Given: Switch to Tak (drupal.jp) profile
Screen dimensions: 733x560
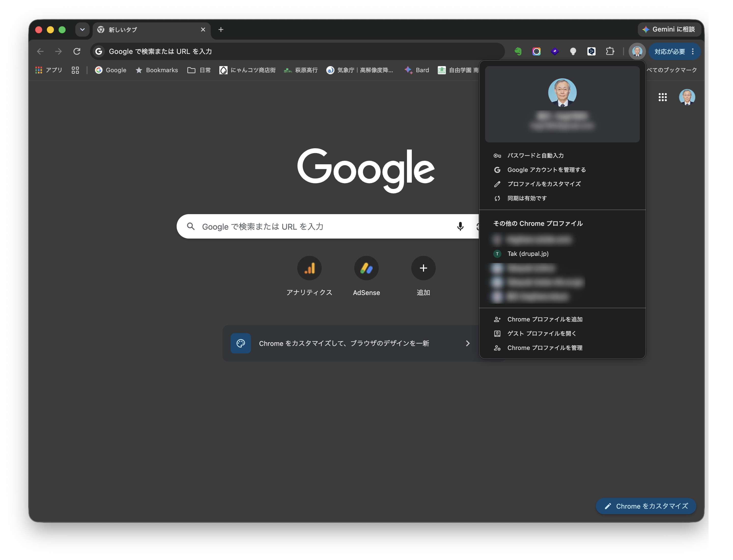Looking at the screenshot, I should point(562,254).
